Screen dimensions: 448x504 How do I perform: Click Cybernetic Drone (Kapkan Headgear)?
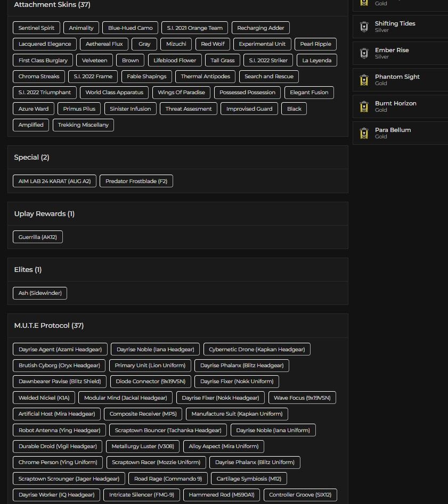pyautogui.click(x=257, y=349)
